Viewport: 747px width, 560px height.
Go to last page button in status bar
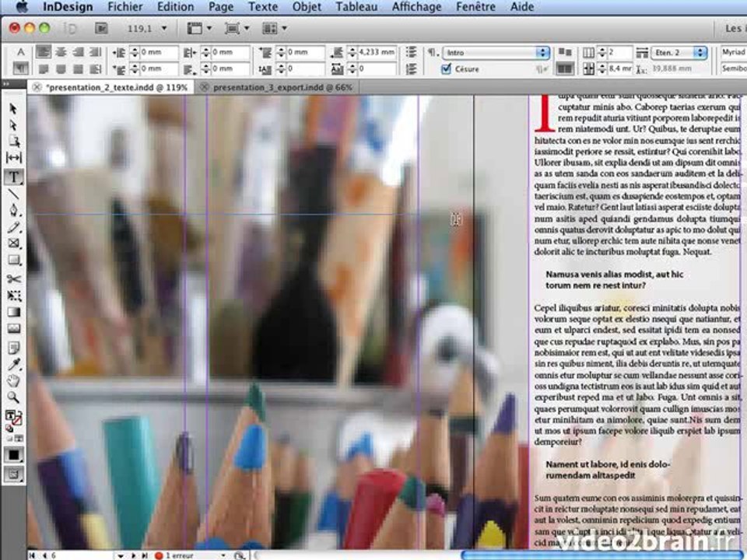[x=145, y=555]
